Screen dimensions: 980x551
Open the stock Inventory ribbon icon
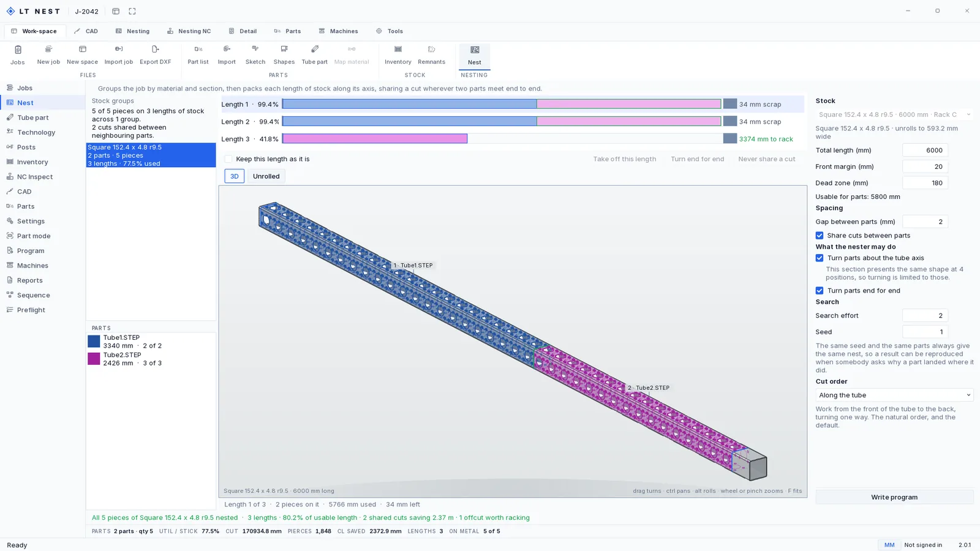click(x=398, y=54)
